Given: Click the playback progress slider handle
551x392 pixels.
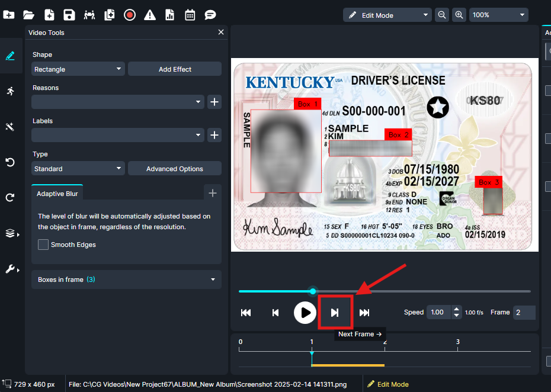Looking at the screenshot, I should 313,291.
